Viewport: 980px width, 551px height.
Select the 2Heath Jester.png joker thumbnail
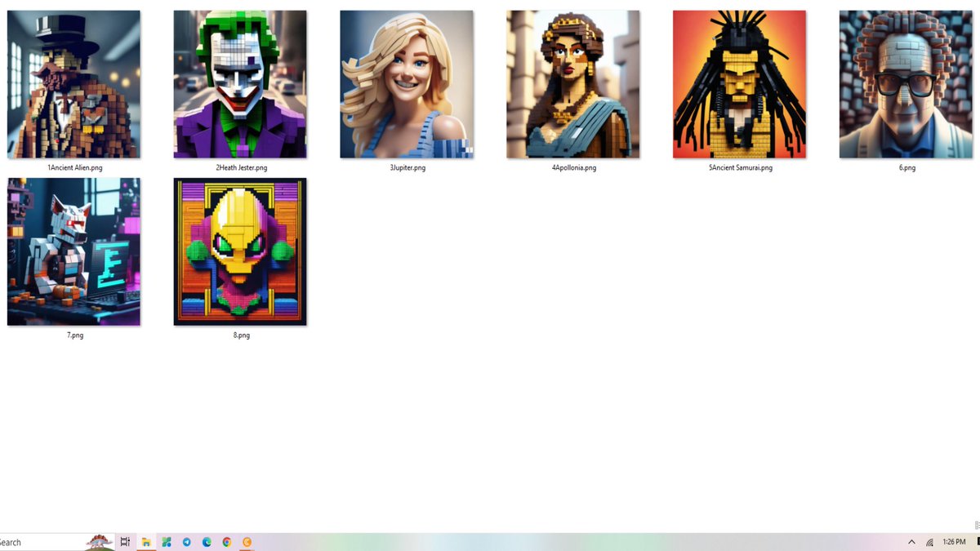240,84
